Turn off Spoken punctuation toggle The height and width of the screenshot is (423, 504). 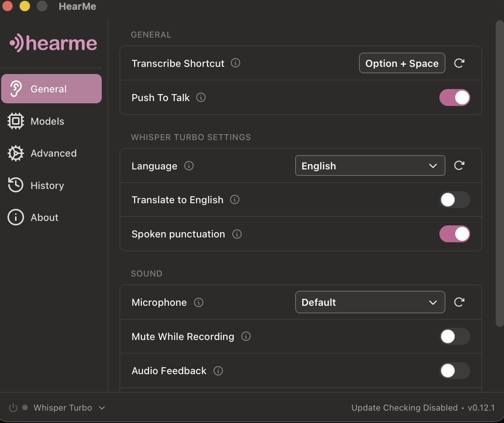[455, 234]
